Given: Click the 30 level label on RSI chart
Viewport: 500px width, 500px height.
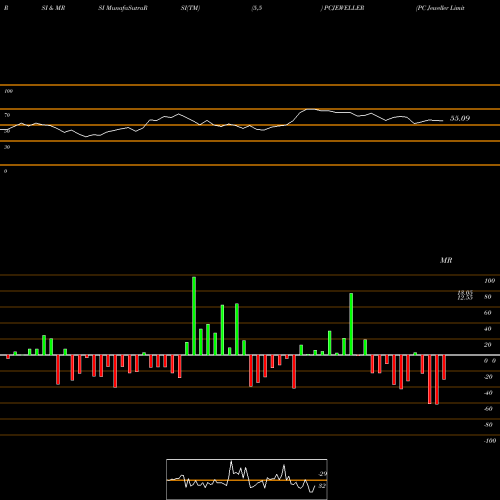Looking at the screenshot, I should [x=7, y=147].
